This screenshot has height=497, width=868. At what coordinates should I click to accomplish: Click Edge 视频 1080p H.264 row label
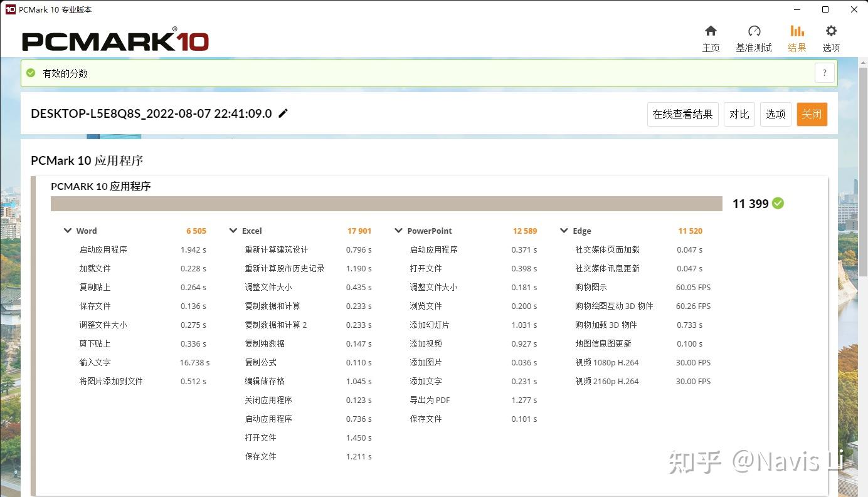[x=607, y=362]
